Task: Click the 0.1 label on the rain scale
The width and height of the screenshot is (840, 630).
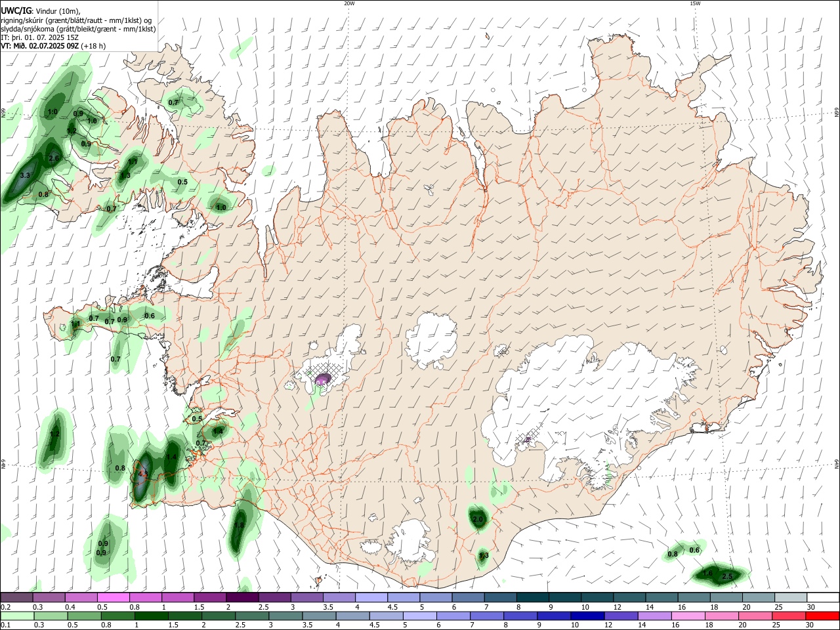Action: pyautogui.click(x=5, y=625)
